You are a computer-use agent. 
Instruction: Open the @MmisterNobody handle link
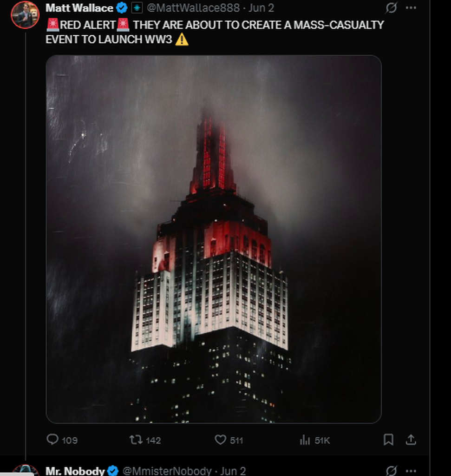[167, 471]
